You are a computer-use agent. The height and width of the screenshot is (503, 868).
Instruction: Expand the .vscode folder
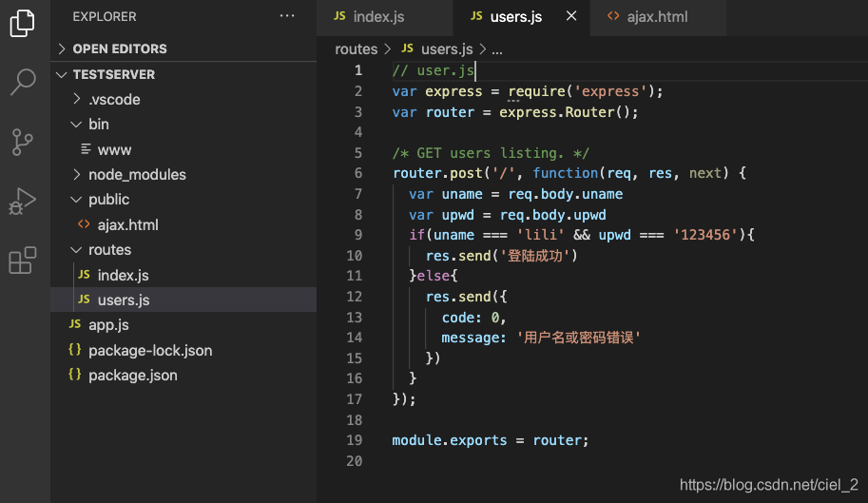tap(114, 99)
